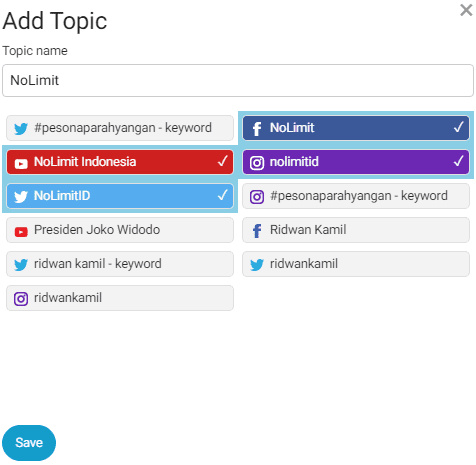Close the Add Topic dialog
The height and width of the screenshot is (465, 476).
click(466, 10)
